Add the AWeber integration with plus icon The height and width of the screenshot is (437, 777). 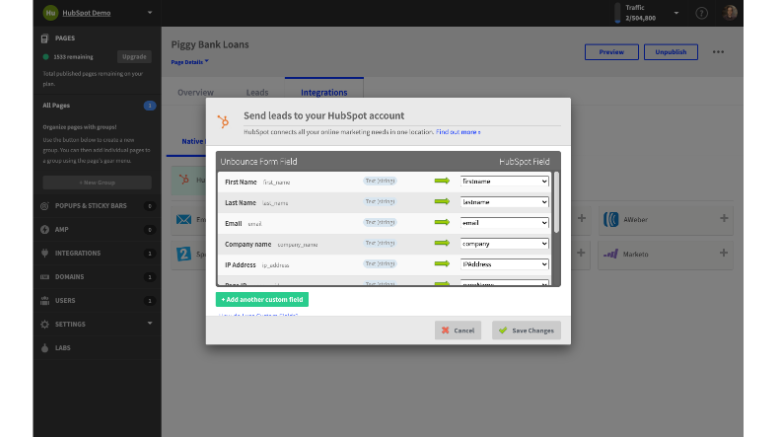724,218
